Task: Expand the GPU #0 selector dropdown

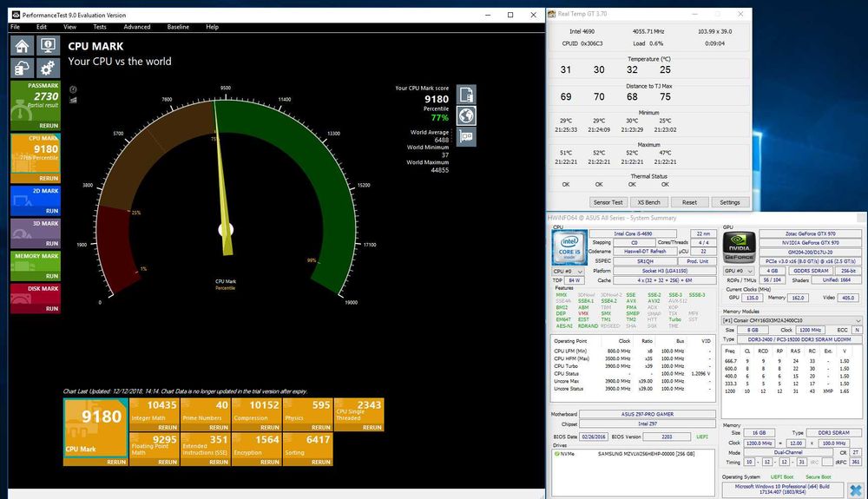Action: [739, 271]
